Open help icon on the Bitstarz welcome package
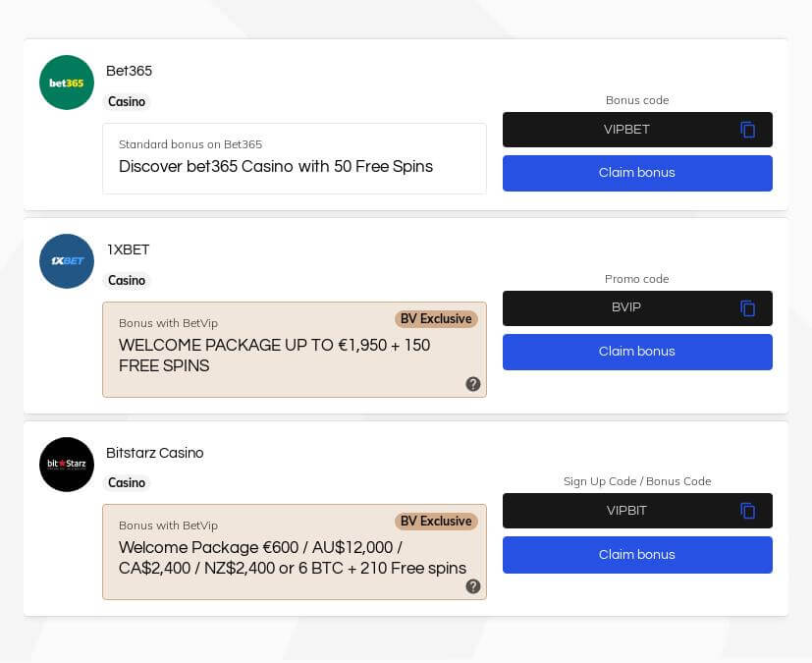The width and height of the screenshot is (812, 663). [473, 586]
